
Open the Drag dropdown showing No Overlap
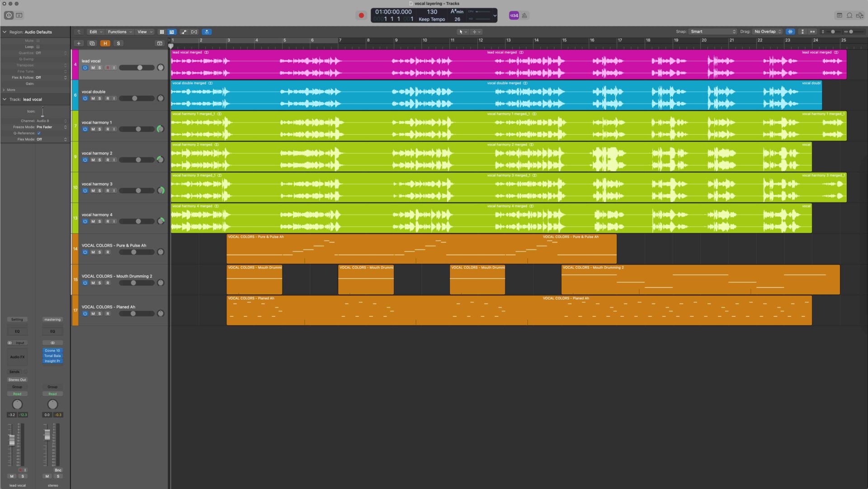(x=766, y=32)
